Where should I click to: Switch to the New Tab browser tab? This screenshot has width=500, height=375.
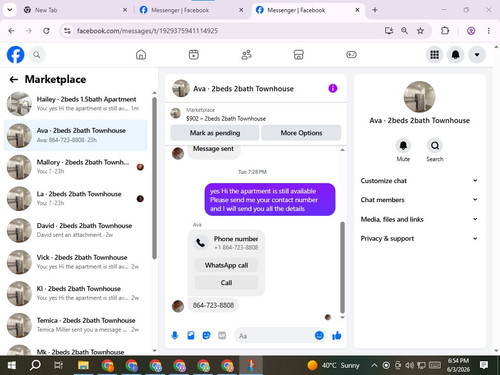click(75, 10)
